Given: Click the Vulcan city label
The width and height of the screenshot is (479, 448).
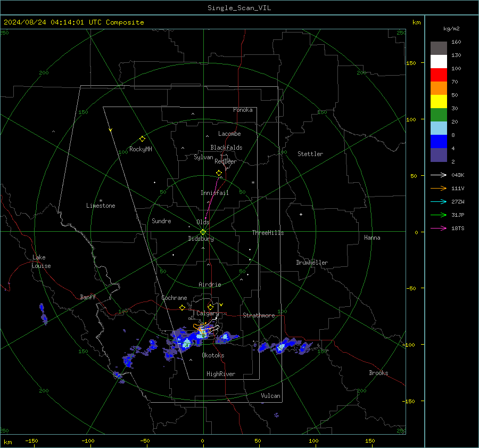Looking at the screenshot, I should click(270, 396).
